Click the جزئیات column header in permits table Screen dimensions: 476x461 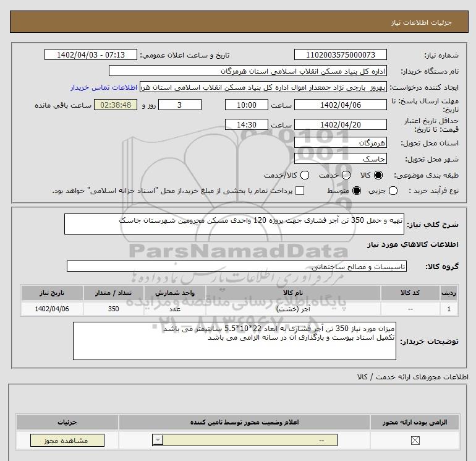[x=67, y=423]
